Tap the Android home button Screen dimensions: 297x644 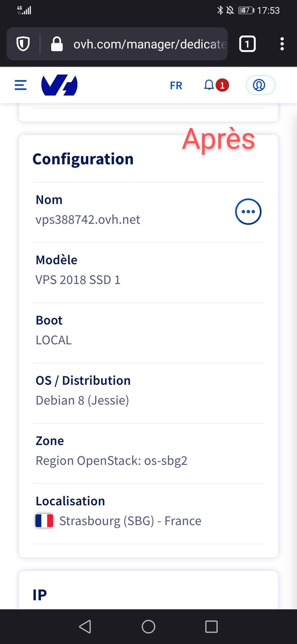point(148,626)
